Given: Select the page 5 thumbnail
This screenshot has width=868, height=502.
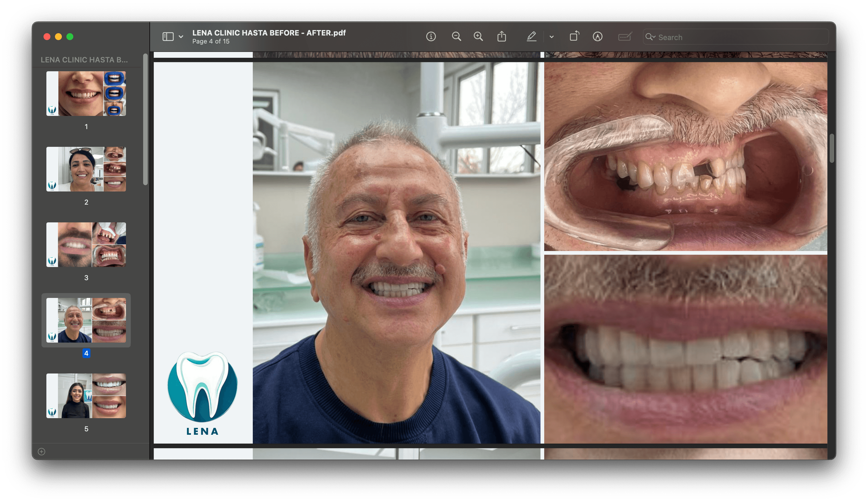Looking at the screenshot, I should 86,396.
